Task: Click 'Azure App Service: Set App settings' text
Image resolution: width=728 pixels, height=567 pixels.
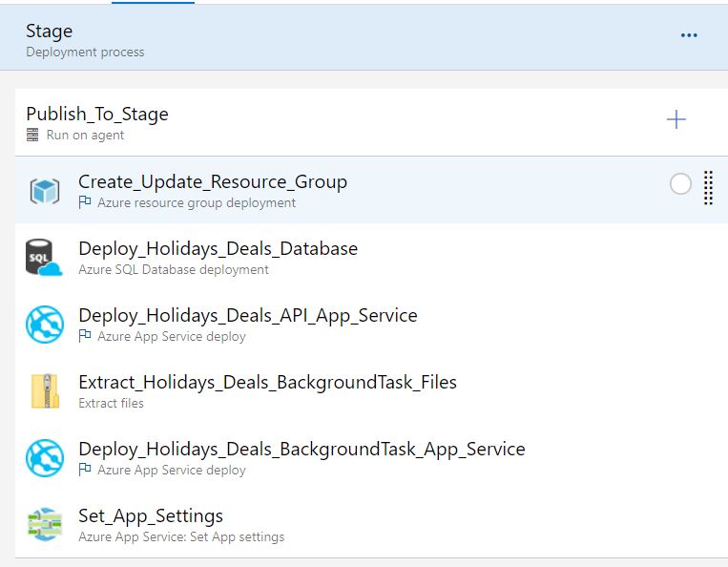Action: pyautogui.click(x=181, y=536)
